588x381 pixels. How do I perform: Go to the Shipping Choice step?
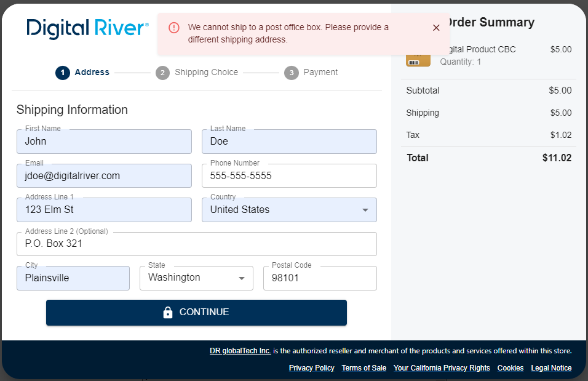click(x=206, y=73)
